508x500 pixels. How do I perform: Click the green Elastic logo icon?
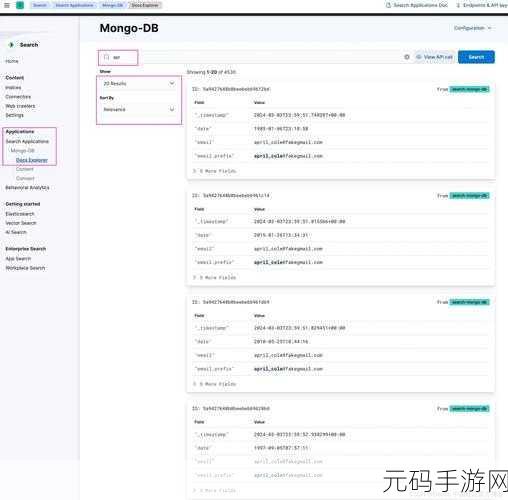(x=20, y=5)
